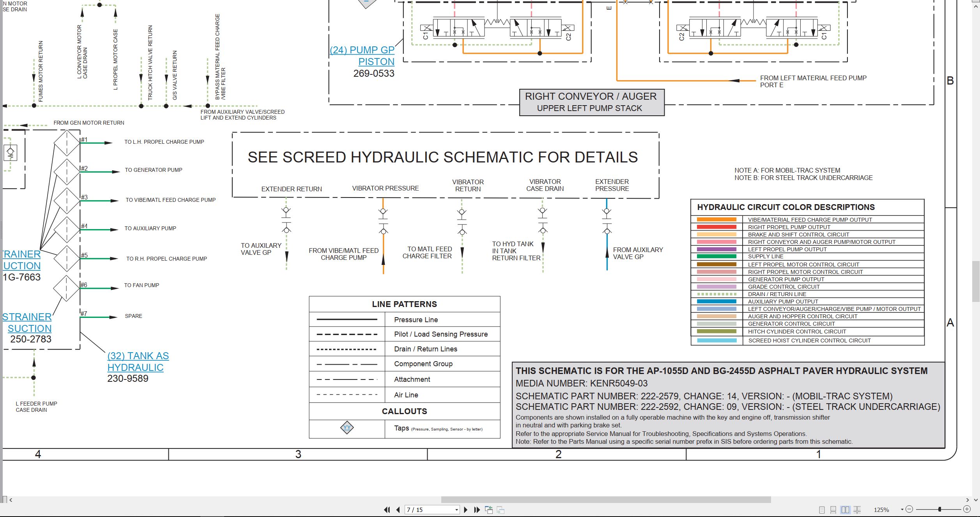The image size is (980, 517).
Task: Click the EXTENDER RETURN label
Action: pyautogui.click(x=292, y=189)
